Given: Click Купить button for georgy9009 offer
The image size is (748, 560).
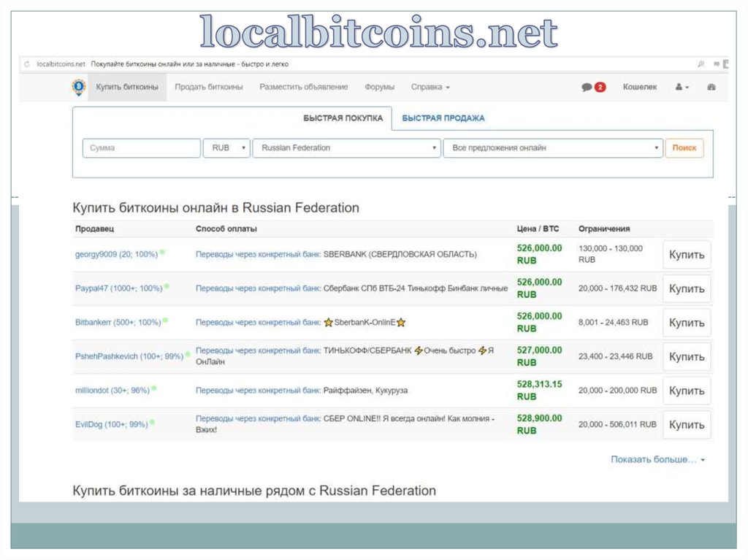Looking at the screenshot, I should point(687,255).
